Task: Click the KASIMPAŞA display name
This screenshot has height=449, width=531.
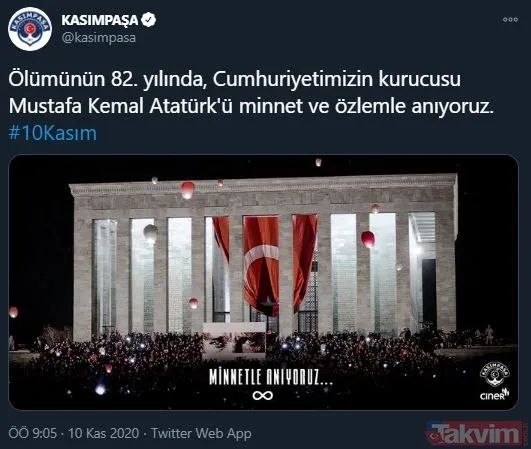Action: (x=100, y=20)
